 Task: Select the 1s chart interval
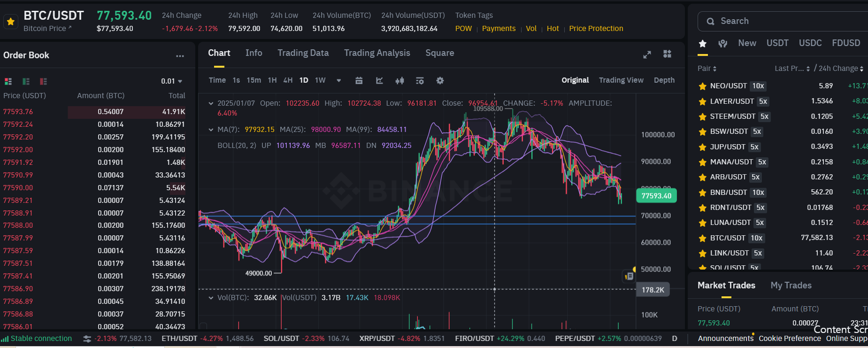(236, 80)
